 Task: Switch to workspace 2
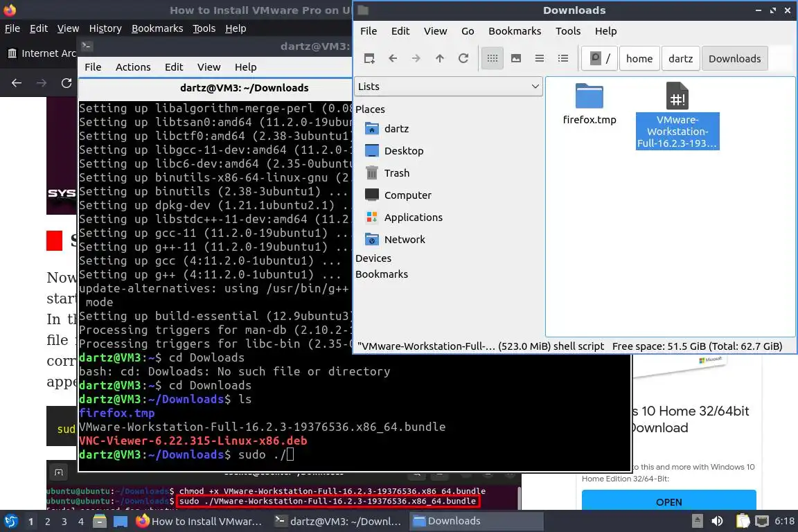pos(47,522)
